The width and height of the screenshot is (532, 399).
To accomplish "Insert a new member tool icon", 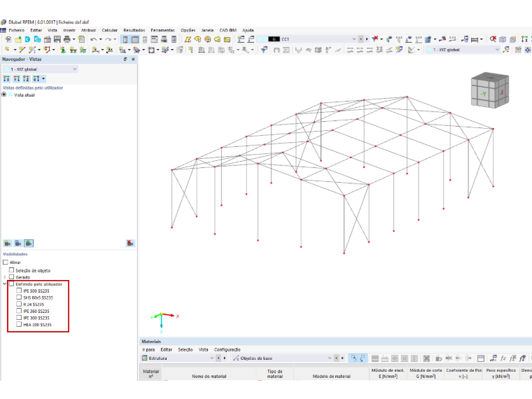I will (32, 50).
